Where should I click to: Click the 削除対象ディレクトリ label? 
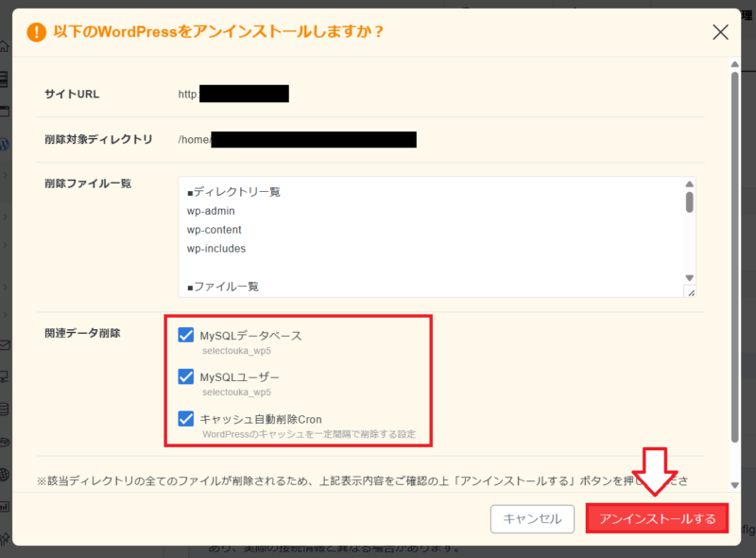coord(98,140)
